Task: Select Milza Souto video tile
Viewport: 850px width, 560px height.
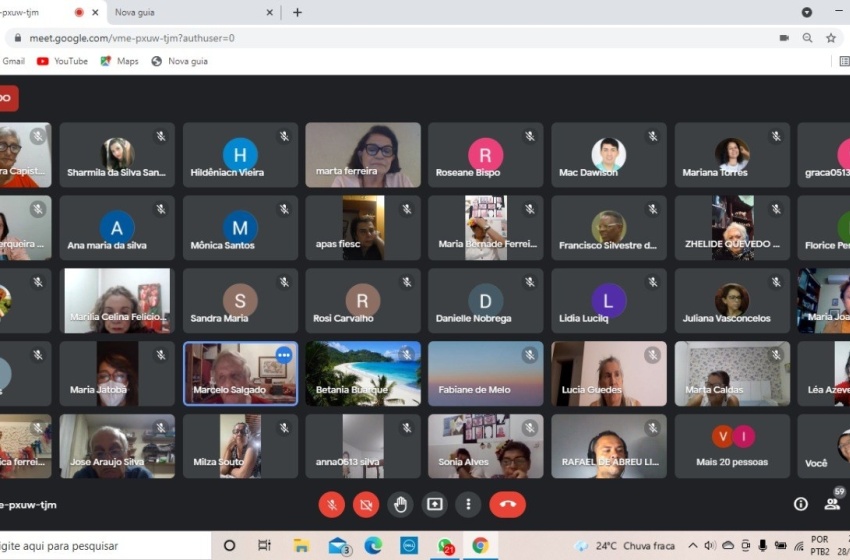Action: (240, 446)
